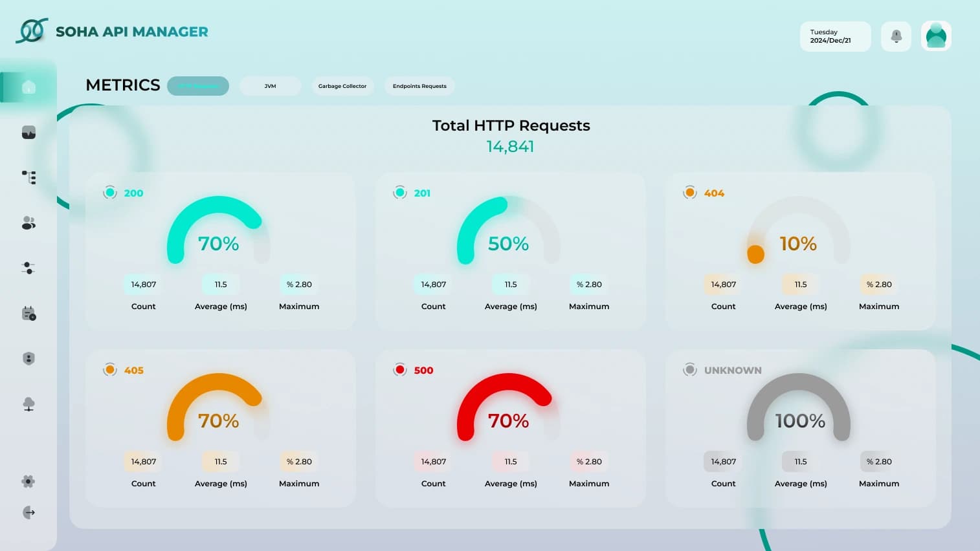This screenshot has height=551, width=980.
Task: Click the 14,807 count in the UNKNOWN card
Action: pos(724,462)
